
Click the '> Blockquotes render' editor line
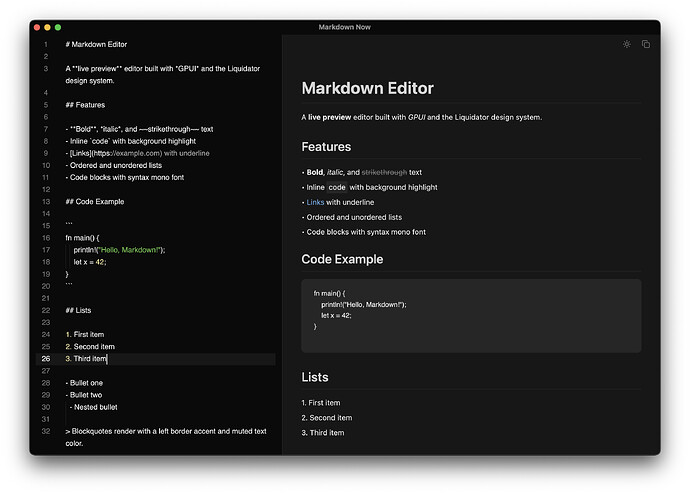[x=166, y=437]
